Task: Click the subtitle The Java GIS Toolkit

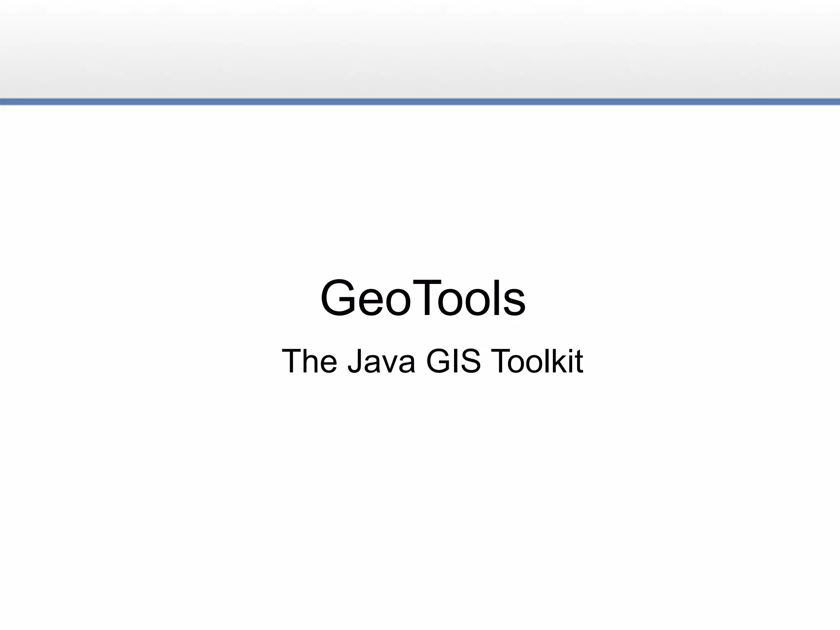Action: (x=432, y=361)
